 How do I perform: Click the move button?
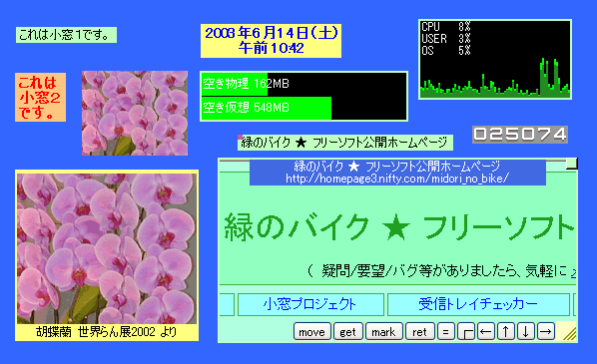click(x=311, y=332)
